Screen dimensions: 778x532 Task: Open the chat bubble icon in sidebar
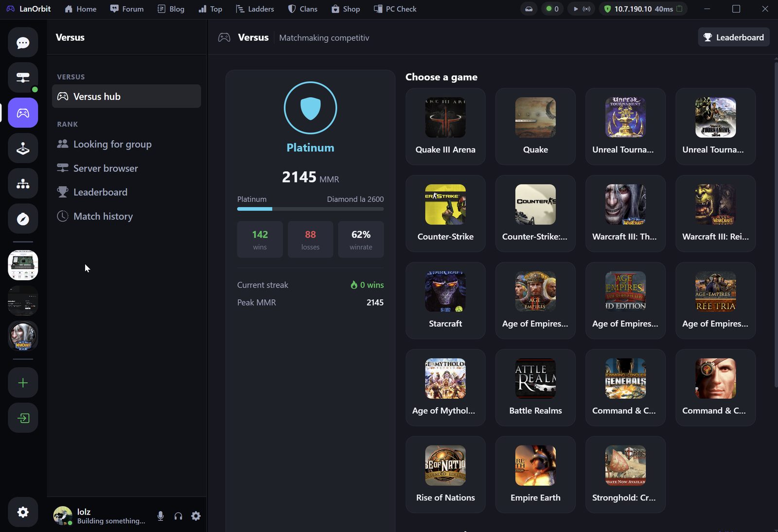[x=23, y=43]
